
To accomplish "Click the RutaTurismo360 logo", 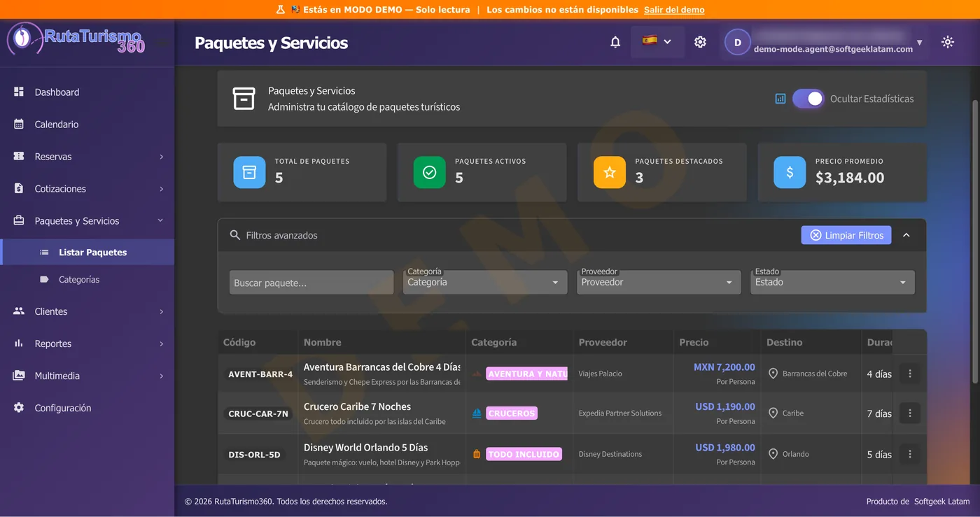I will tap(76, 39).
